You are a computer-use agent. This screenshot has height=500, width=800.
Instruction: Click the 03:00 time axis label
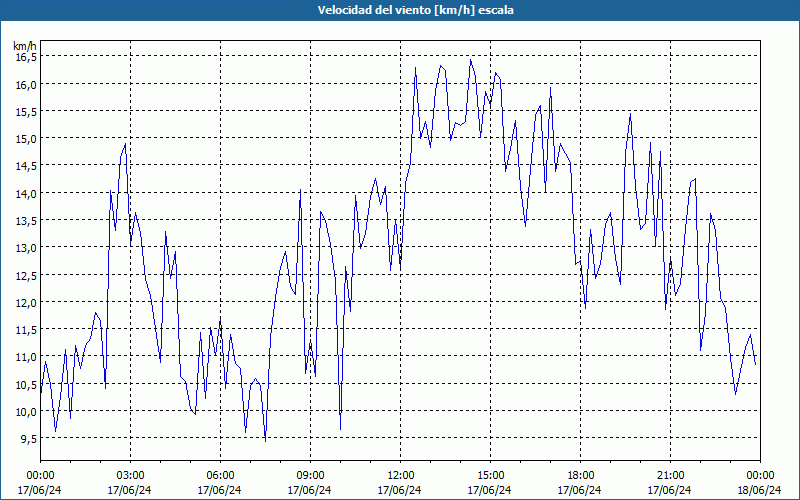(130, 476)
